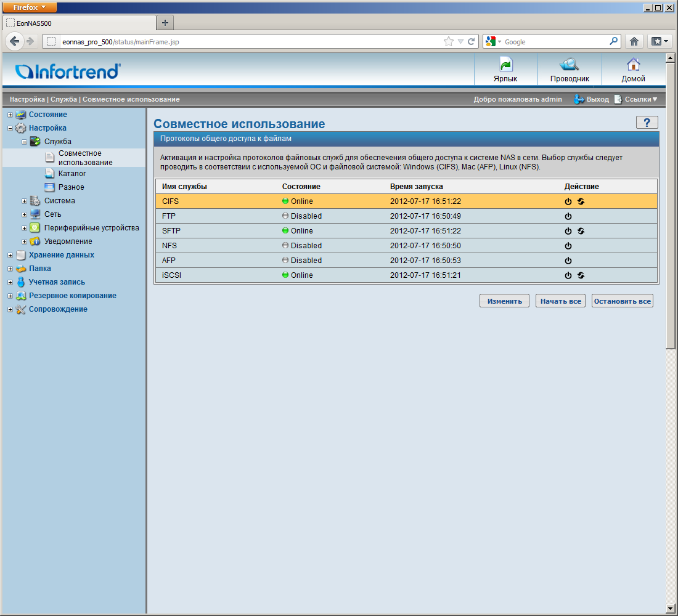Click the Остановить все button
The image size is (678, 616).
pos(623,301)
